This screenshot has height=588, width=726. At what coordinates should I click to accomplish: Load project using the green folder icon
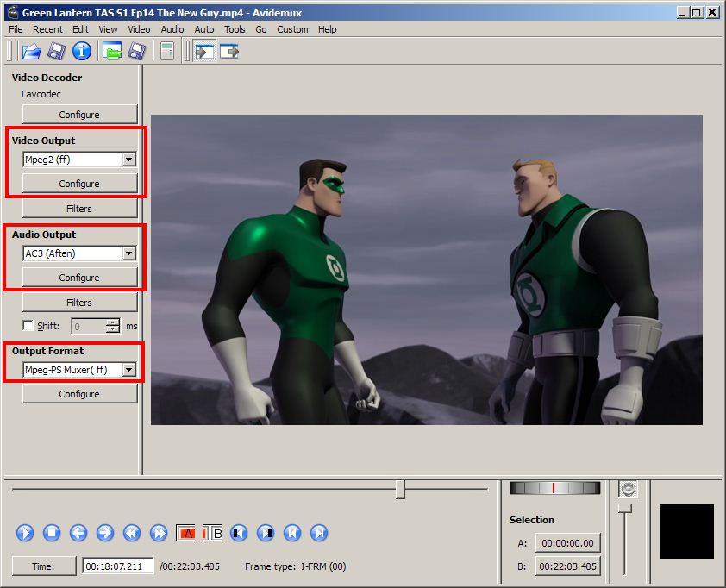(112, 51)
